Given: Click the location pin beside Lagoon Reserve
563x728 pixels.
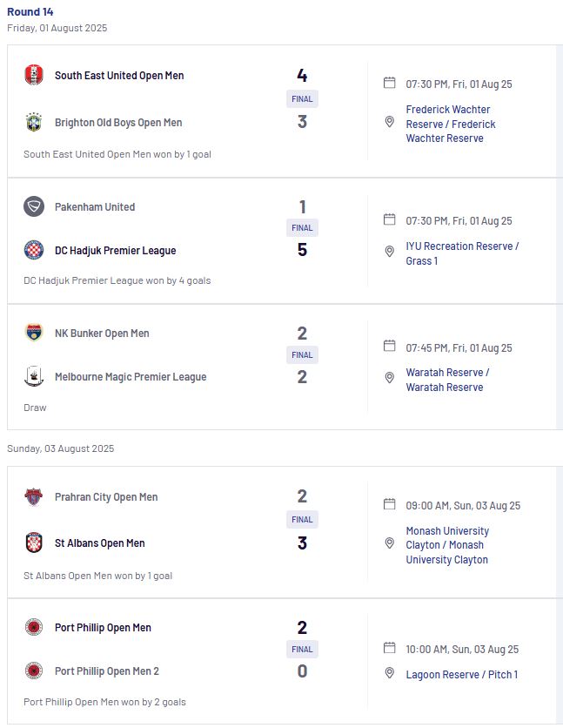Looking at the screenshot, I should [x=390, y=673].
